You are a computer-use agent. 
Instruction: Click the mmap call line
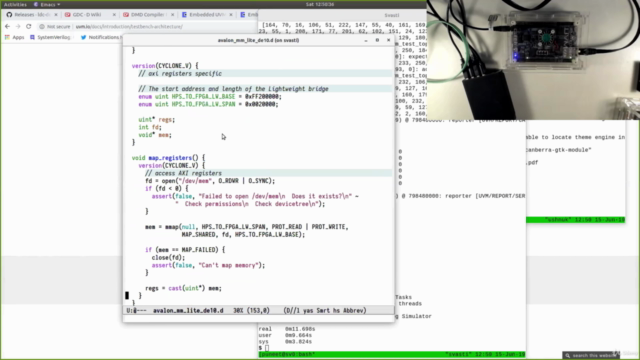(x=247, y=227)
